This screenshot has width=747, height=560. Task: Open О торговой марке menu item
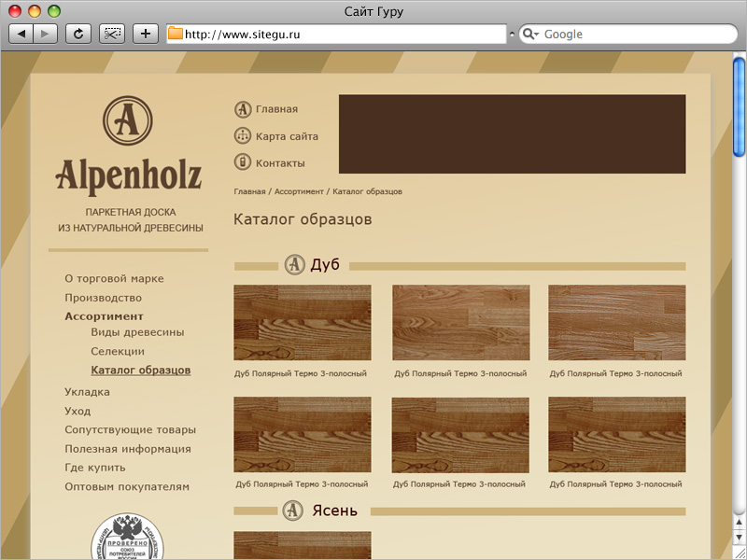tap(114, 278)
